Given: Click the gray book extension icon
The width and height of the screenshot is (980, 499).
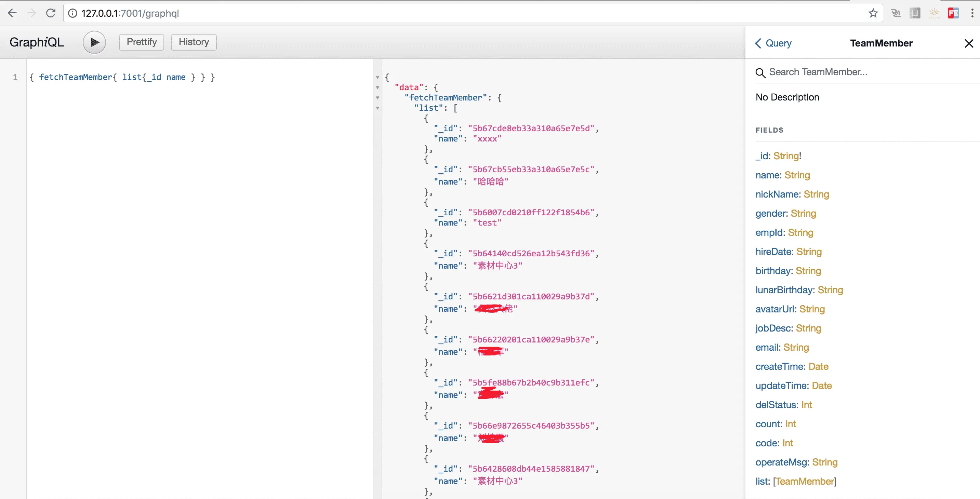Looking at the screenshot, I should pos(915,13).
